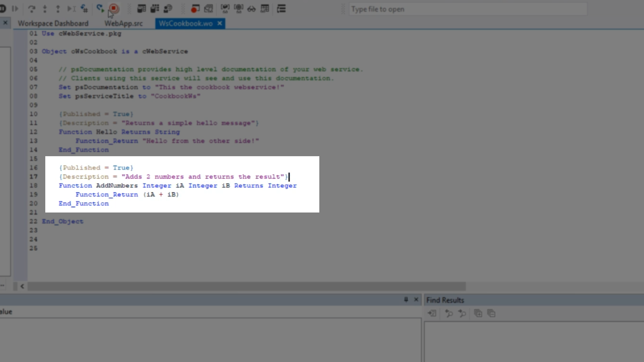Screen dimensions: 644x362
Task: Click the Type file to open field
Action: pos(468,9)
